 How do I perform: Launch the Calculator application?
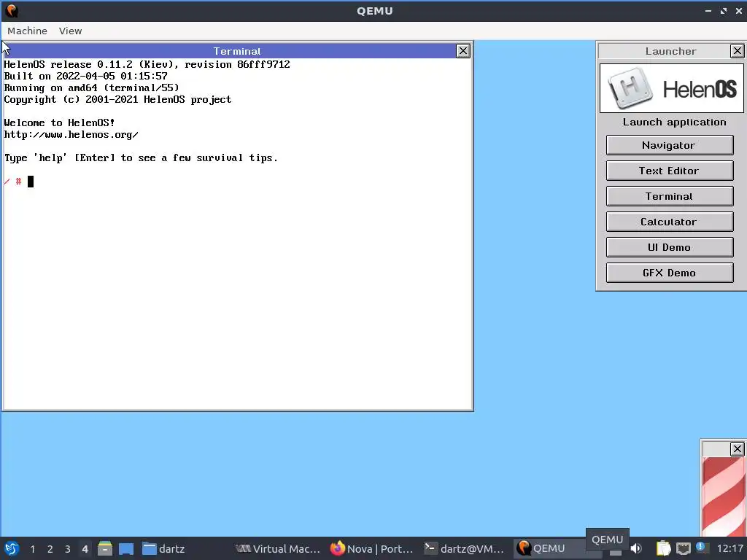(x=670, y=222)
